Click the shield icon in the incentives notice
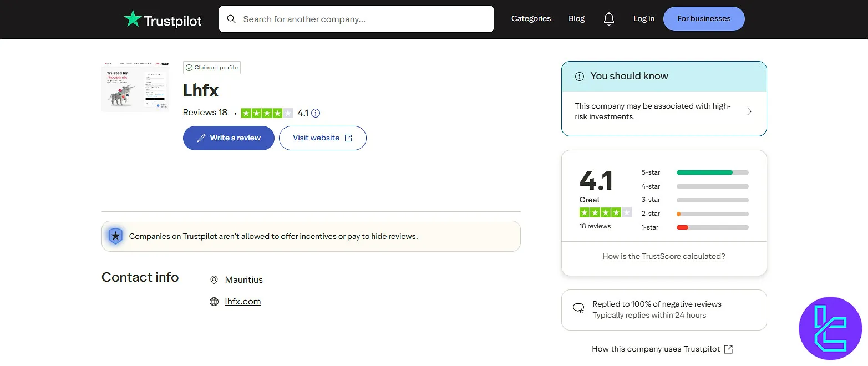 [x=115, y=236]
